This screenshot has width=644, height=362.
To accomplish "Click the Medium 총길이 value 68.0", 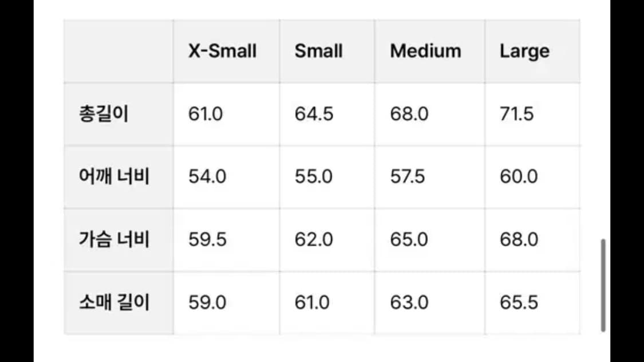I will 409,114.
